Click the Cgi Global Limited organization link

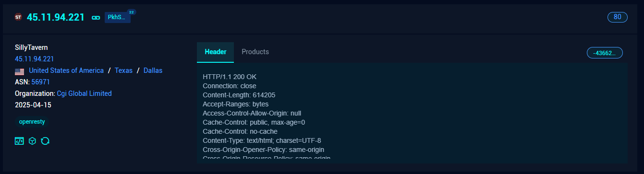coord(84,93)
